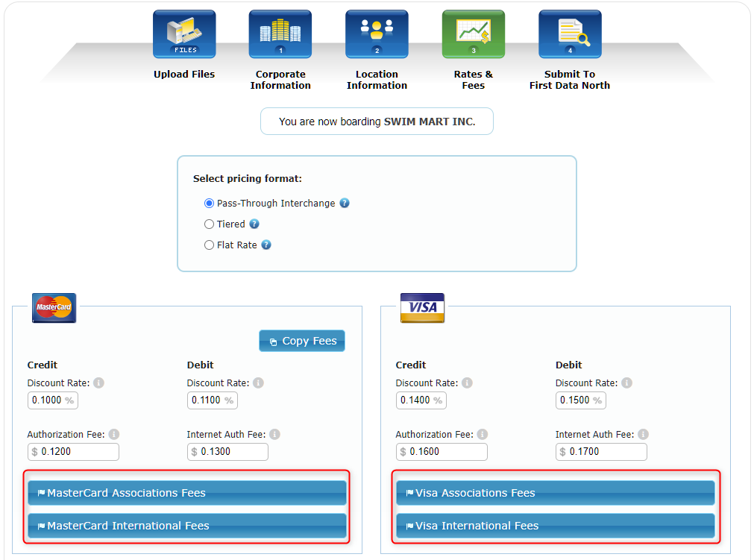Expand Visa Associations Fees
The width and height of the screenshot is (754, 560).
(556, 493)
